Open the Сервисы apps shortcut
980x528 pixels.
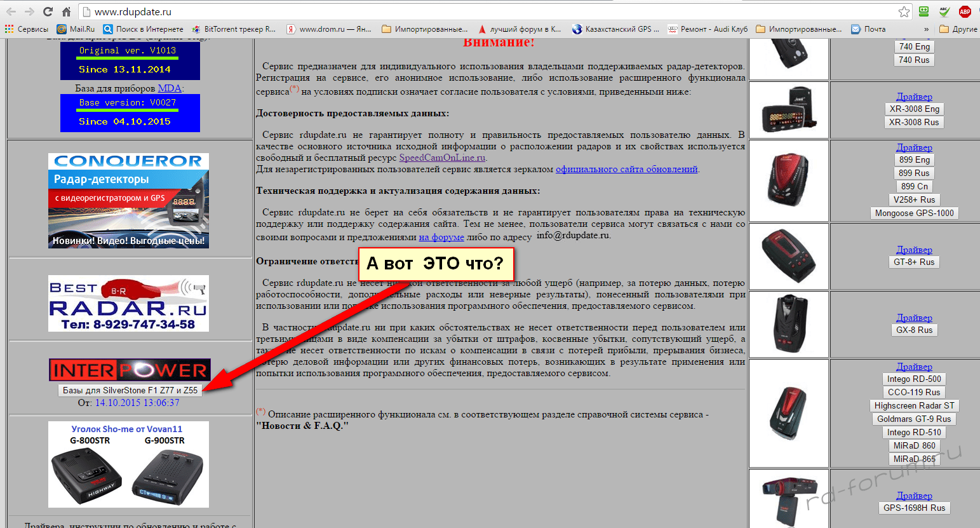click(x=27, y=29)
